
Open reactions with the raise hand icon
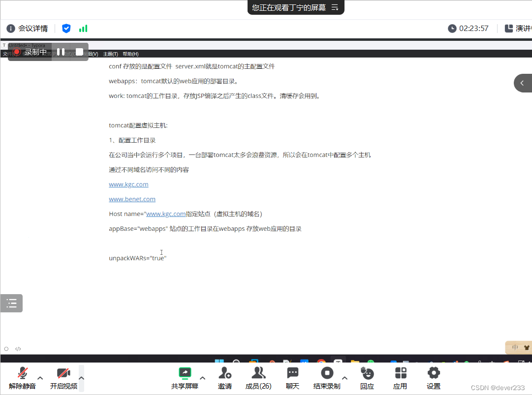(x=367, y=378)
